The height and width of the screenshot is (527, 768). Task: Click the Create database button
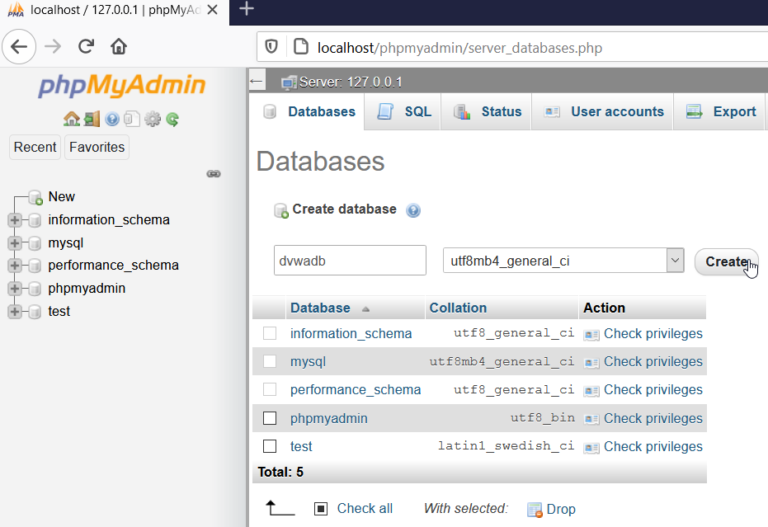(x=726, y=262)
